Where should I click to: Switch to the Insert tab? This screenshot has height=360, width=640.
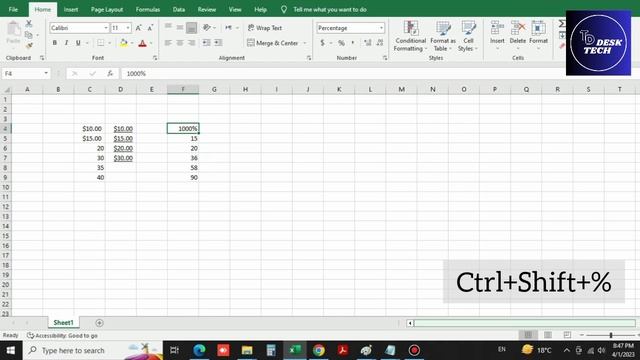click(x=71, y=9)
